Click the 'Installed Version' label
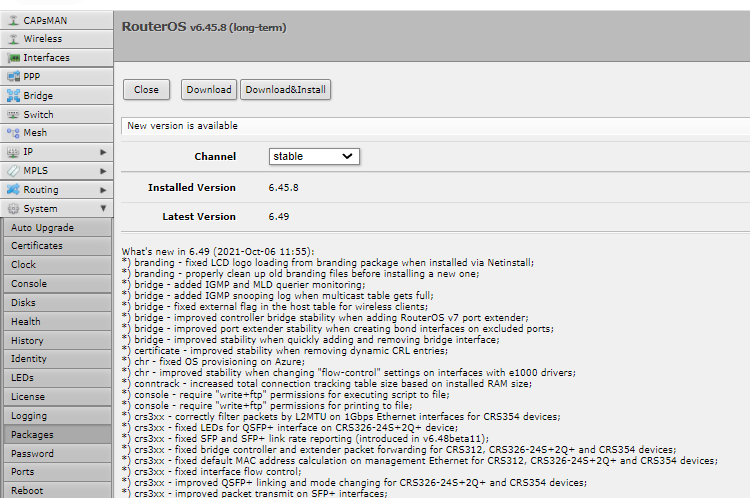 [192, 188]
